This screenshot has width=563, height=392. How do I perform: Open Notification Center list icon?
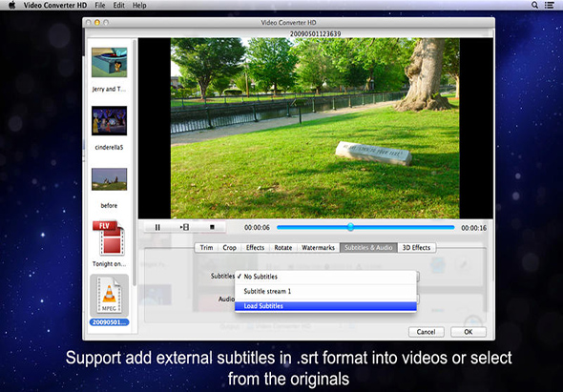click(549, 5)
